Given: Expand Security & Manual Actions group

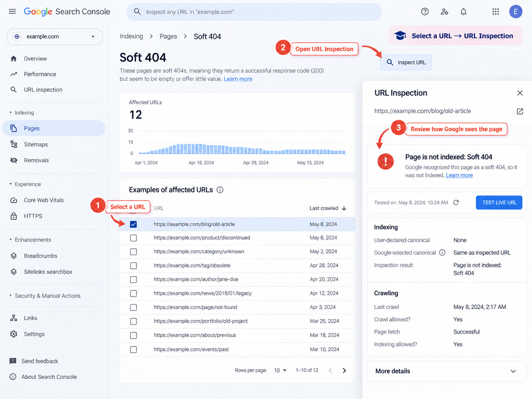Looking at the screenshot, I should (x=45, y=296).
